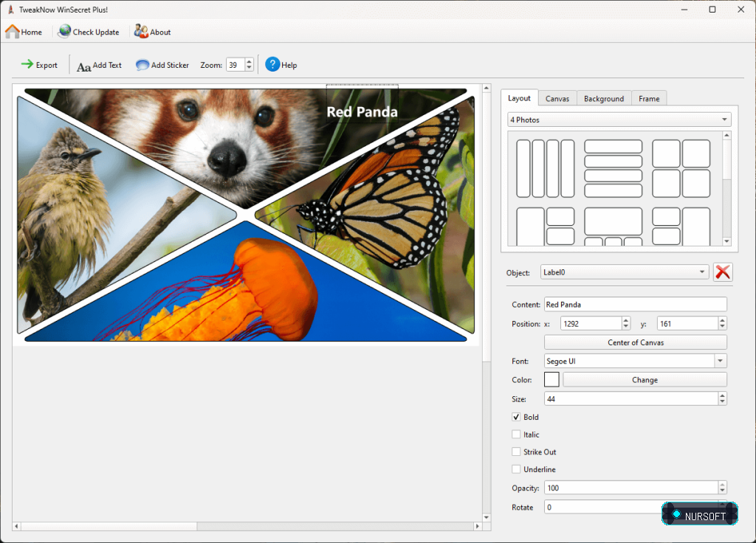Open the Object Label0 dropdown
The height and width of the screenshot is (543, 756).
click(625, 272)
